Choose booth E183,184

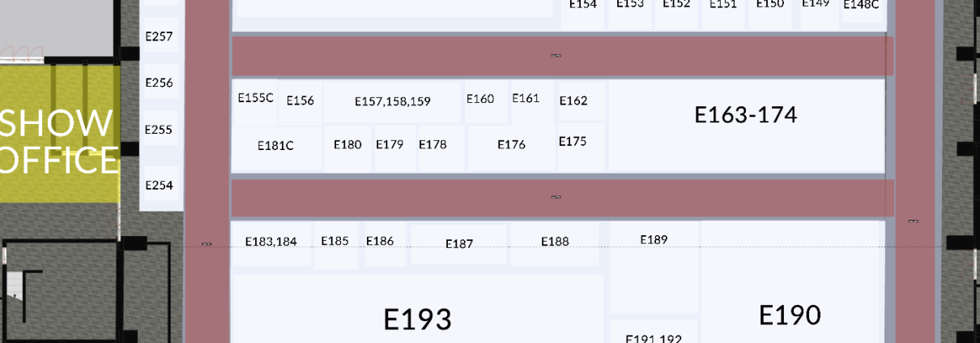pos(271,243)
